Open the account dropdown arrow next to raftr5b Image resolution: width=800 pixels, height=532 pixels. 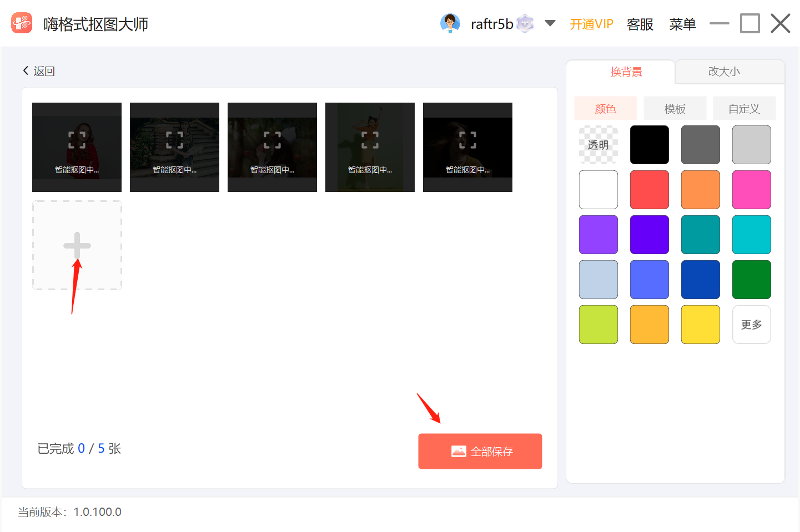550,24
